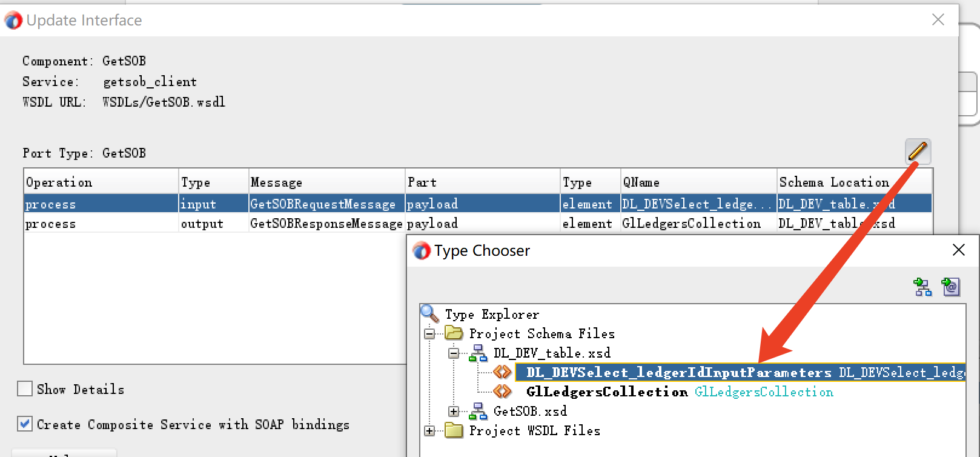Click the GetSOB.xsd schema file icon
The height and width of the screenshot is (457, 980).
pyautogui.click(x=478, y=411)
